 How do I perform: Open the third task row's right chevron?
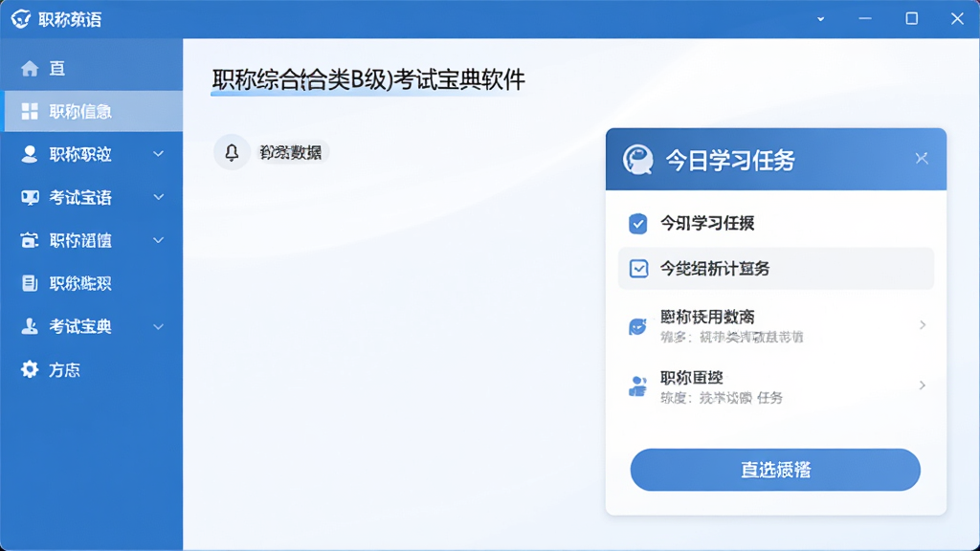[x=923, y=325]
